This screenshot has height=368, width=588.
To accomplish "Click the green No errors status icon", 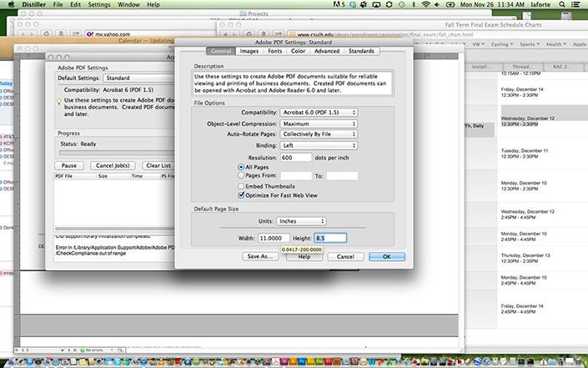I will [x=83, y=350].
